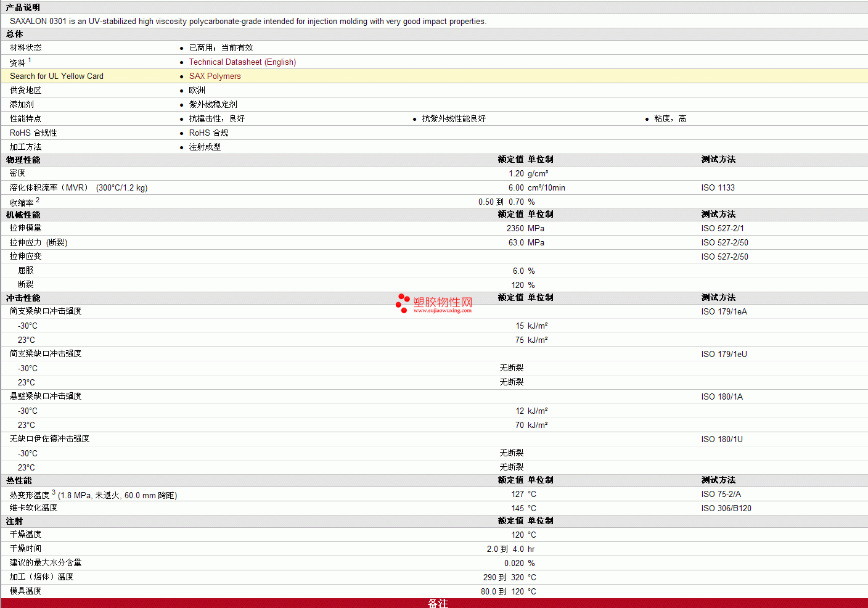This screenshot has height=608, width=868.
Task: Select the 75 kJ/m² Charpy value at 23°C
Action: (531, 340)
